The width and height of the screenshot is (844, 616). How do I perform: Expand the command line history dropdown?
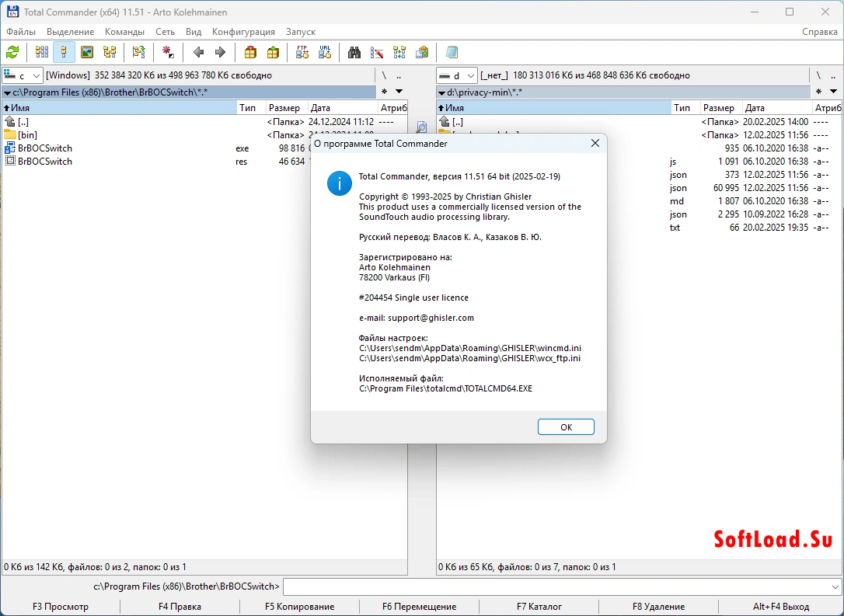point(835,586)
